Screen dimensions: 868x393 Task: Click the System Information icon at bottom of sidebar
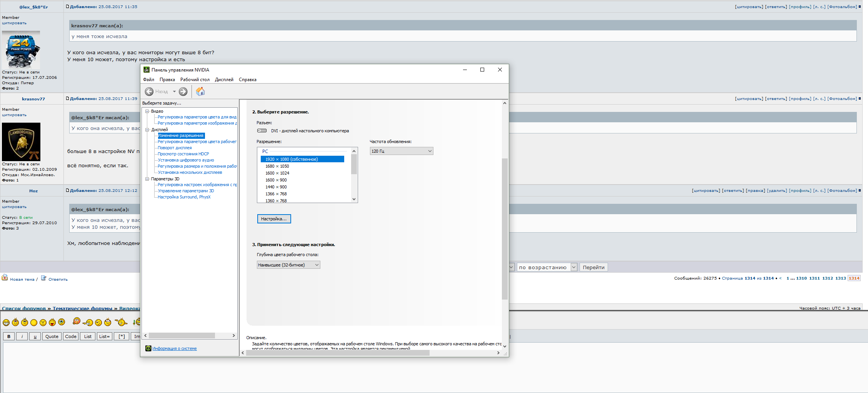coord(148,348)
